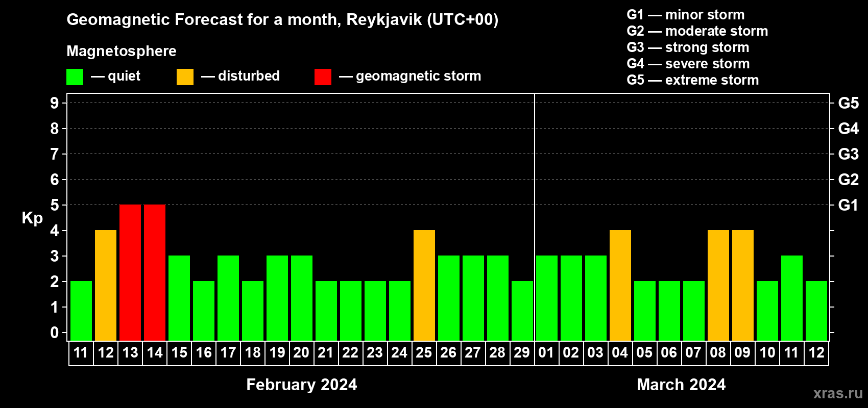This screenshot has width=868, height=408.
Task: Click the date label 20 in February
Action: pyautogui.click(x=301, y=352)
